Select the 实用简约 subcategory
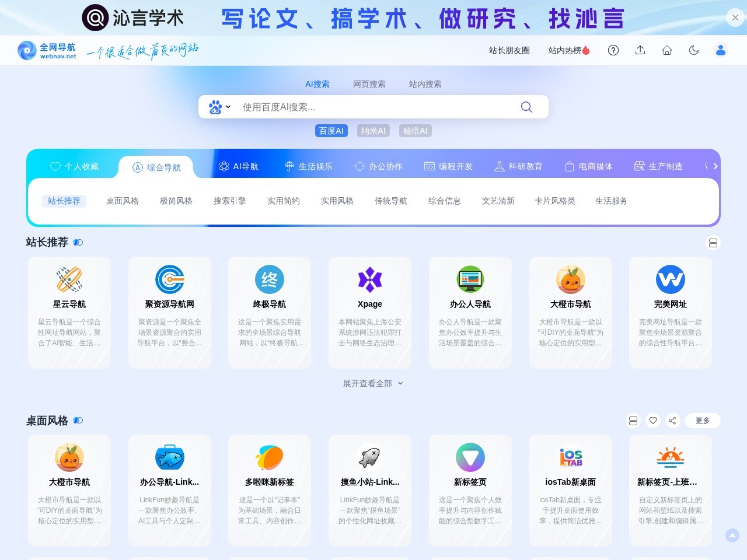This screenshot has width=747, height=560. [x=284, y=201]
